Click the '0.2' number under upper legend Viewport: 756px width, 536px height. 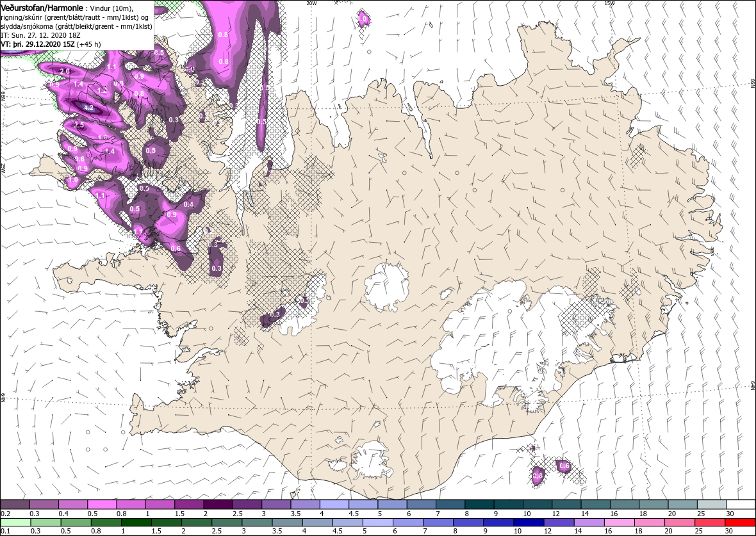[5, 514]
